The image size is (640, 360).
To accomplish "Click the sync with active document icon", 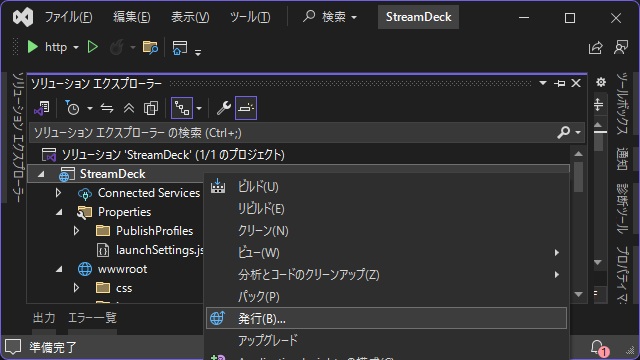I will [x=107, y=108].
